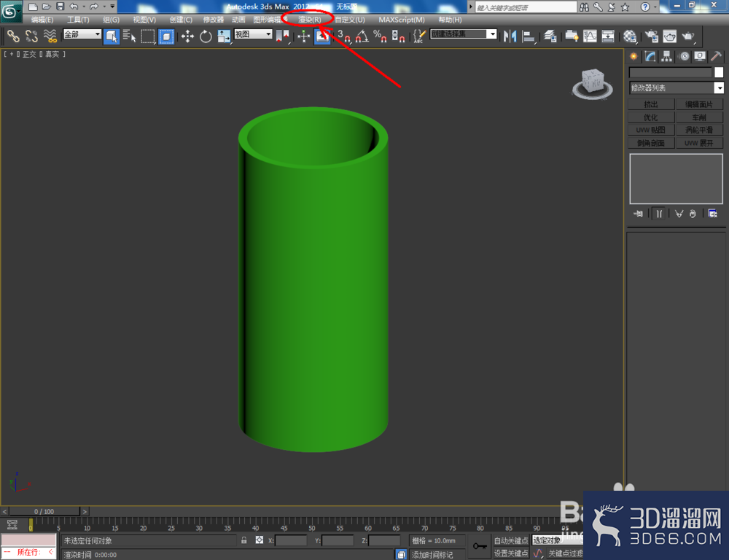This screenshot has height=560, width=729.
Task: Click the 设置关键点 set key button
Action: [x=511, y=553]
